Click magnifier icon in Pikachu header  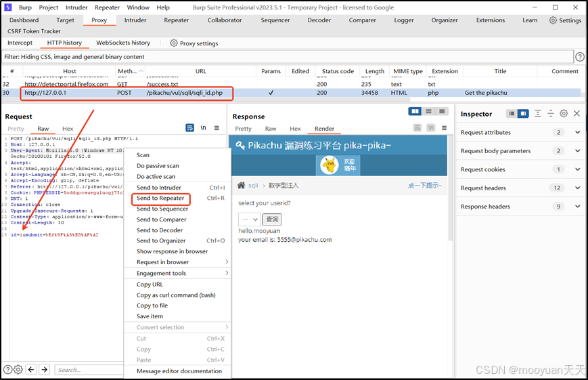(x=240, y=145)
